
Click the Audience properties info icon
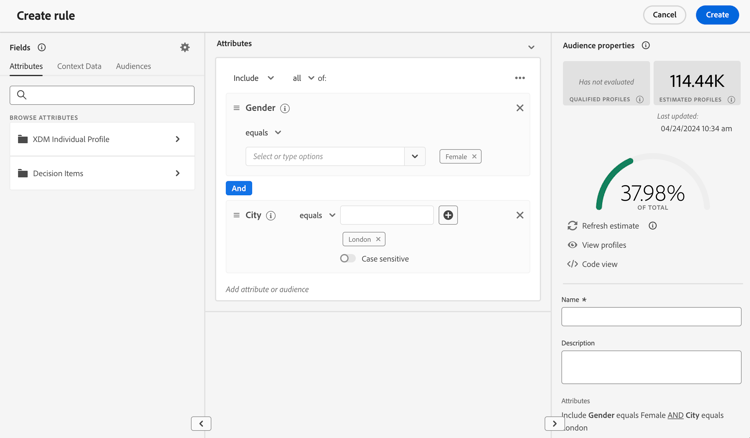[x=646, y=45]
